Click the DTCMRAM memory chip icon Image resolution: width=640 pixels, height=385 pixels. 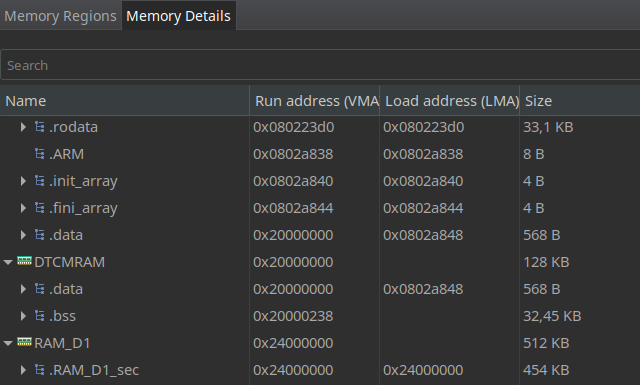pos(24,261)
